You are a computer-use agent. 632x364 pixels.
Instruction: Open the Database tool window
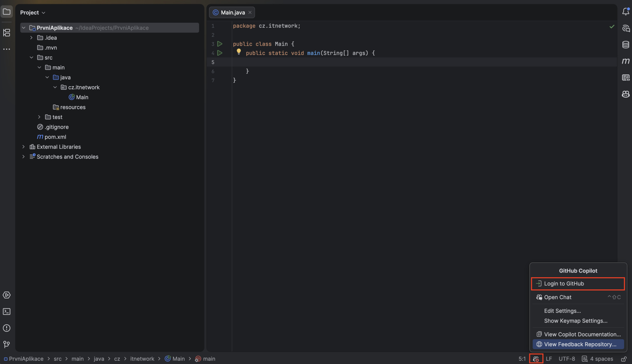[626, 44]
